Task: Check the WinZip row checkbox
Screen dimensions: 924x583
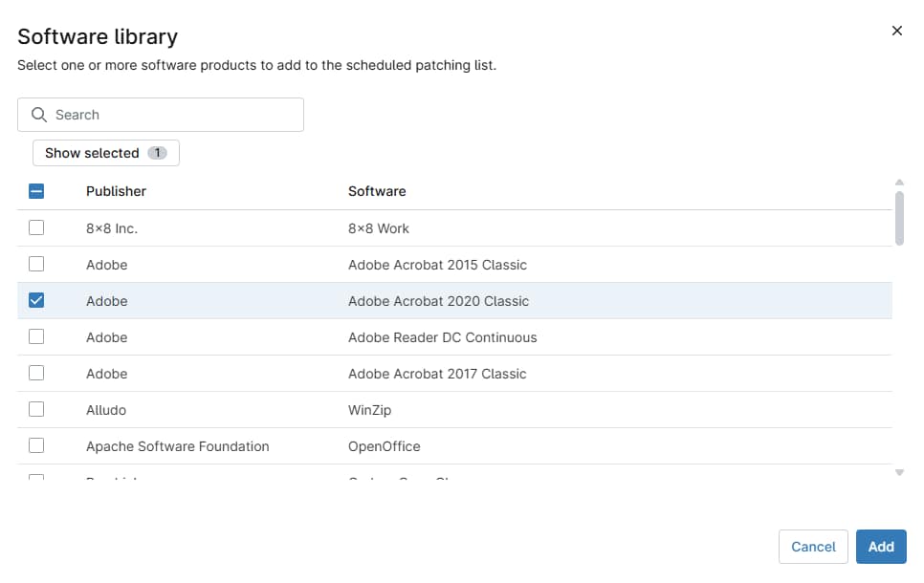Action: coord(36,409)
